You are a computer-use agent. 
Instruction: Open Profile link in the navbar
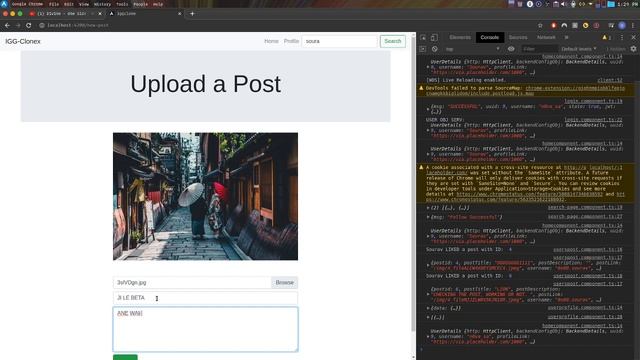tap(291, 41)
